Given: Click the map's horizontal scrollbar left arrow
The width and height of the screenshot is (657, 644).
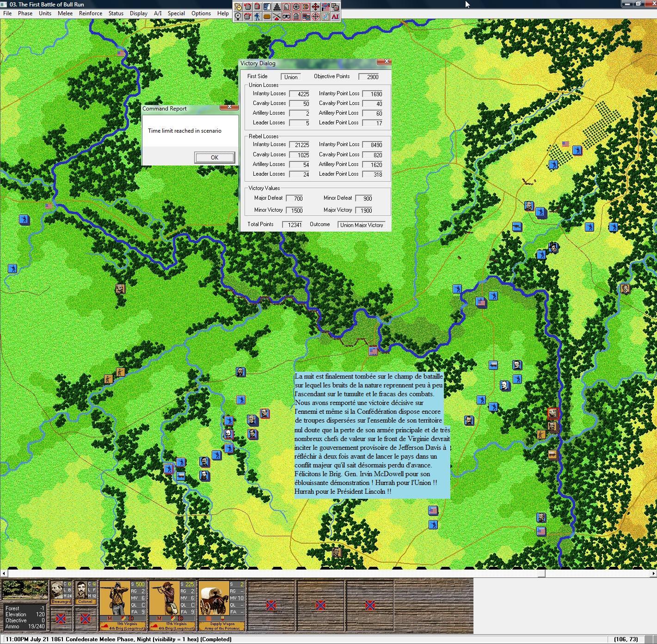Looking at the screenshot, I should pyautogui.click(x=4, y=573).
